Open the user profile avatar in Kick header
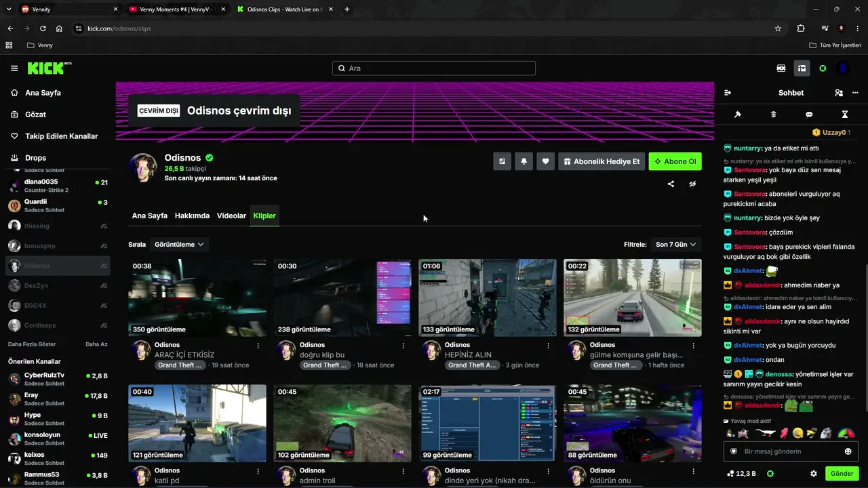 (x=843, y=68)
